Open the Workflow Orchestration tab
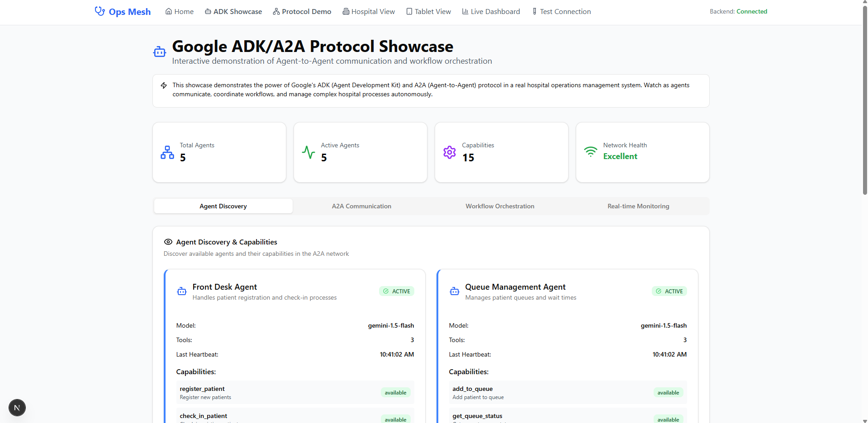The width and height of the screenshot is (868, 423). tap(500, 206)
